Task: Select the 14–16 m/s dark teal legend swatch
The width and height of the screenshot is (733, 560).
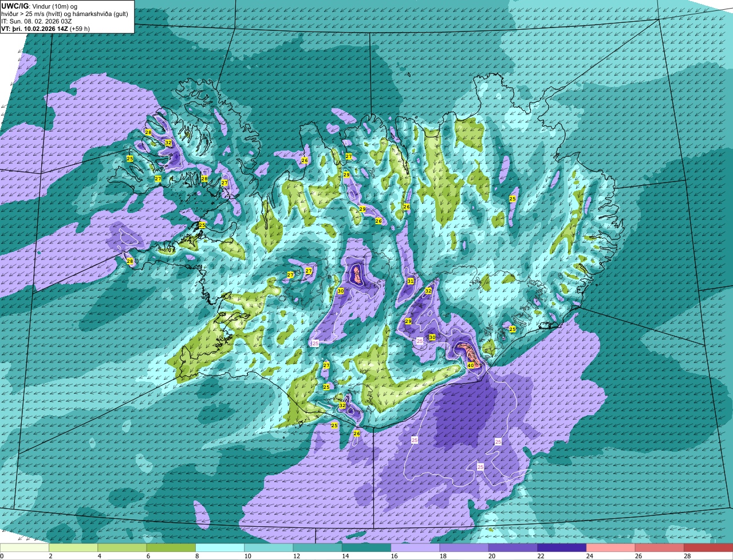Action: click(366, 548)
